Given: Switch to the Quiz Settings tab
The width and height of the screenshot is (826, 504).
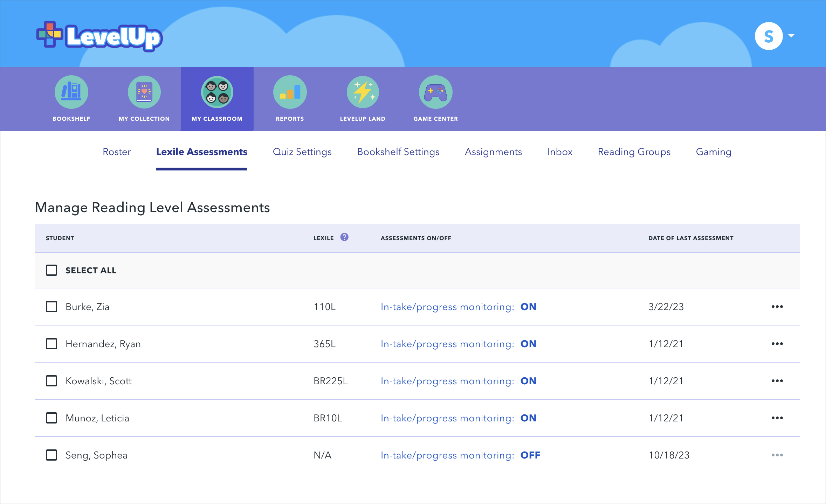Looking at the screenshot, I should click(x=302, y=152).
